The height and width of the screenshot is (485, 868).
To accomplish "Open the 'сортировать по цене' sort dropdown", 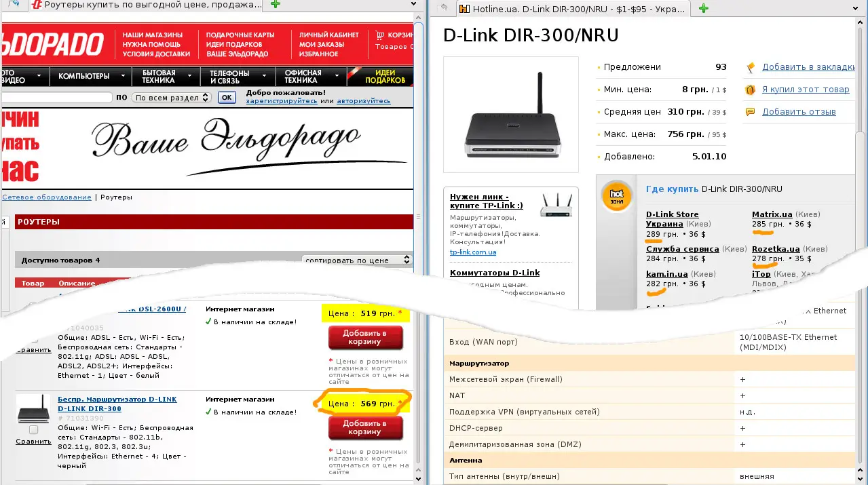I will pyautogui.click(x=357, y=260).
